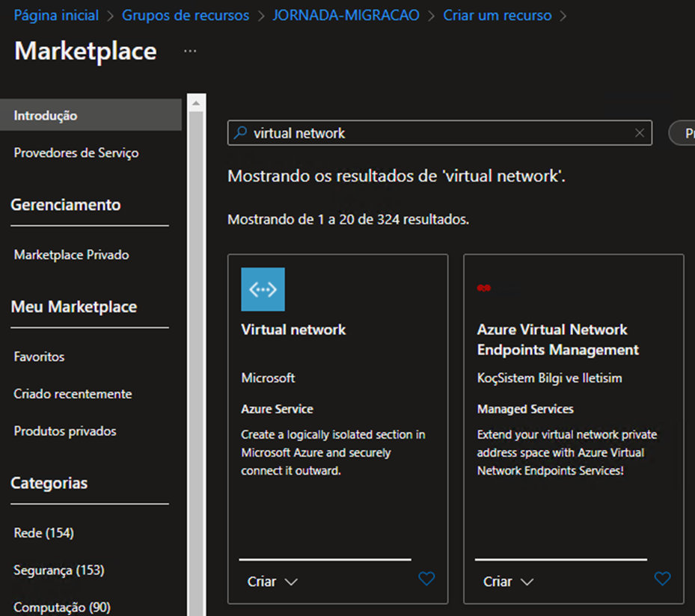Click the search magnifier icon
Viewport: 695px width, 616px height.
click(x=240, y=132)
